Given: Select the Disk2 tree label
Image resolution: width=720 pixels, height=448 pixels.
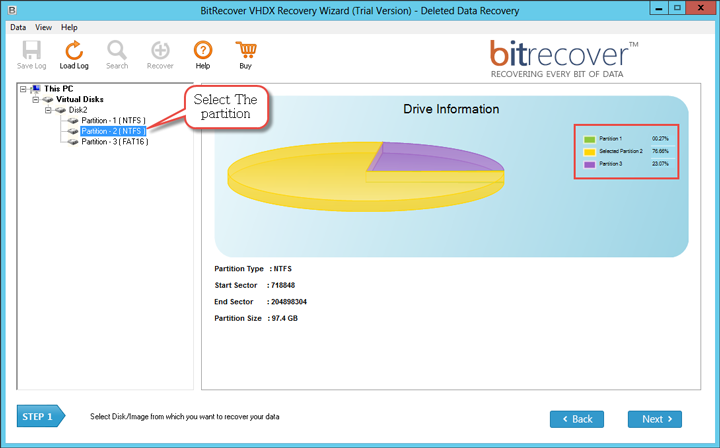Looking at the screenshot, I should click(78, 110).
